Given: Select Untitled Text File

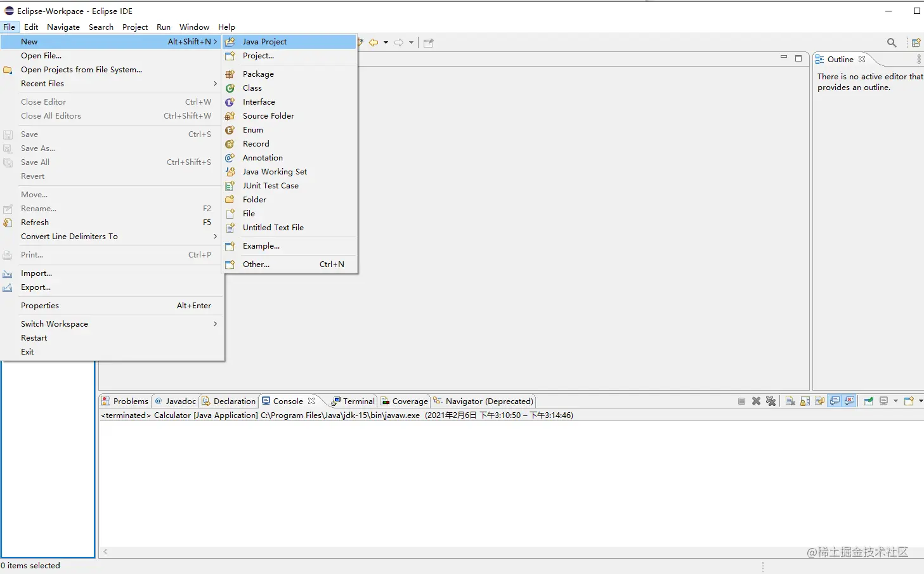Looking at the screenshot, I should click(290, 227).
